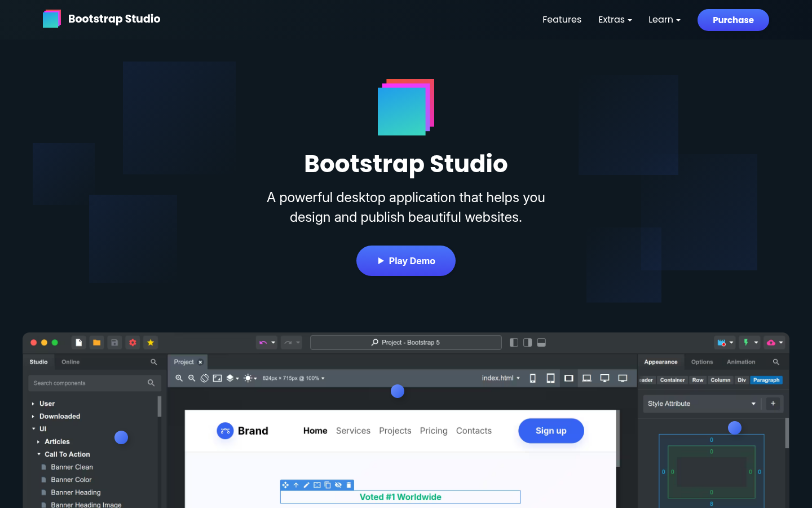The image size is (812, 508).
Task: Collapse the UI tree group
Action: pos(33,429)
